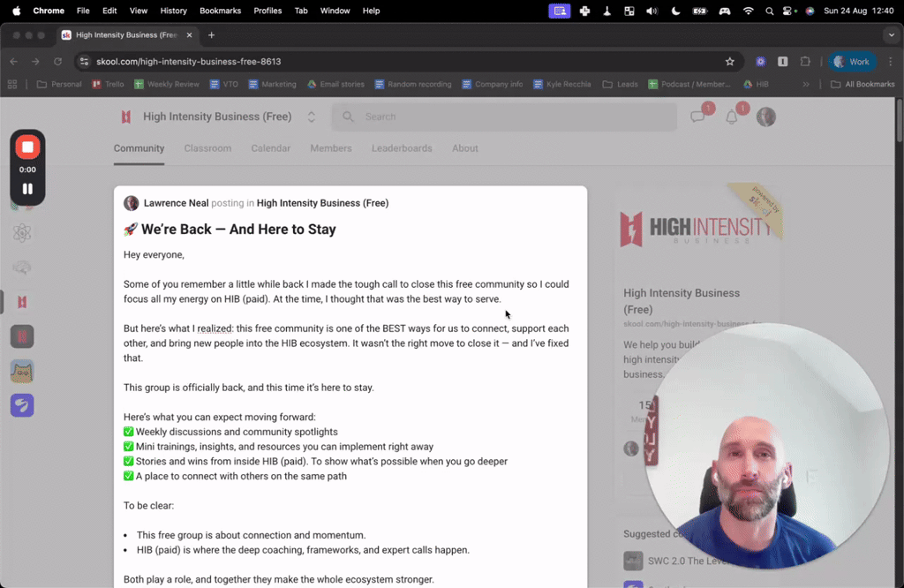Open a new browser tab
The image size is (904, 588).
pos(211,35)
